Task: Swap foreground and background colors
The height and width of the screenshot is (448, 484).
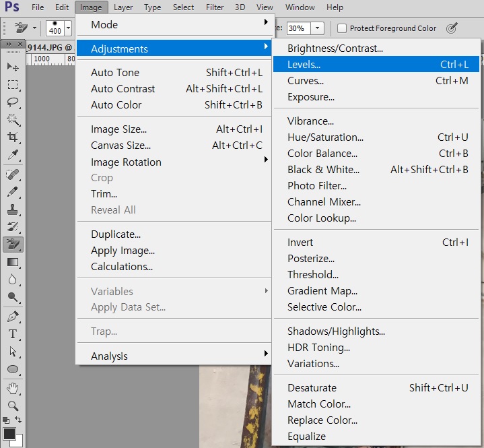Action: click(18, 420)
